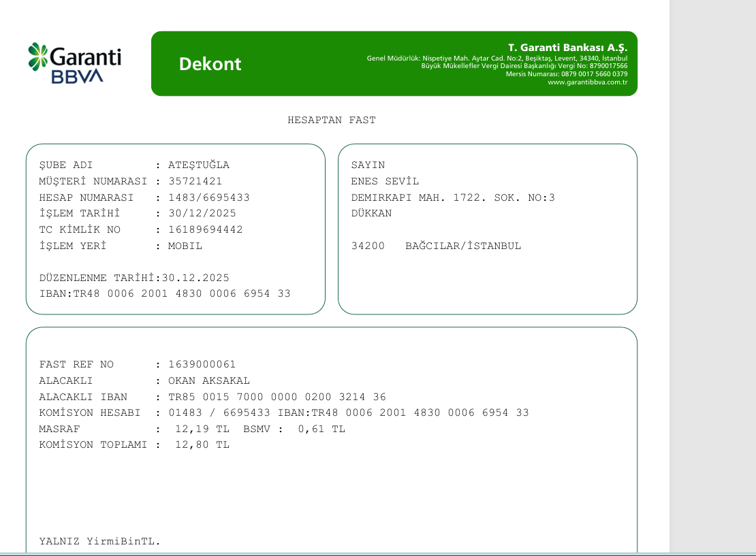Select the Mersis Numarası line
This screenshot has width=756, height=556.
[567, 74]
